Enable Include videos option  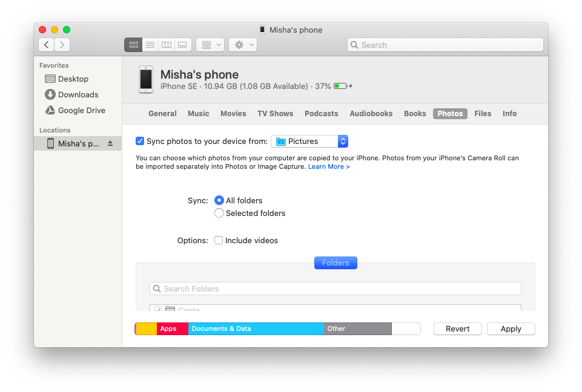pyautogui.click(x=218, y=240)
